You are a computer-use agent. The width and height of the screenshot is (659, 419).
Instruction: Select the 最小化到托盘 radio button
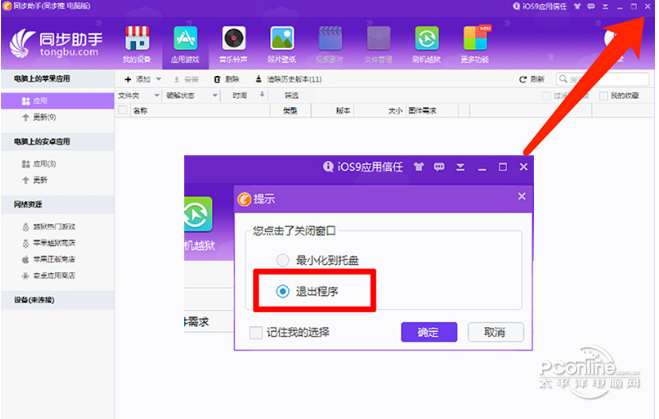(x=282, y=260)
